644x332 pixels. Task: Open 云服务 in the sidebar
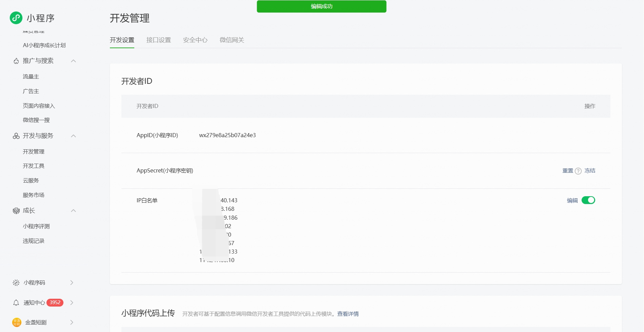tap(31, 181)
